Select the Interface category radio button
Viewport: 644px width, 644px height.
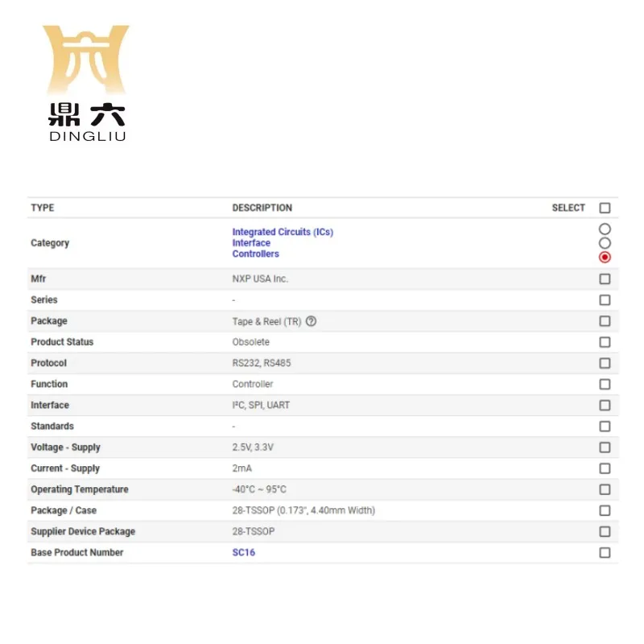click(x=605, y=242)
